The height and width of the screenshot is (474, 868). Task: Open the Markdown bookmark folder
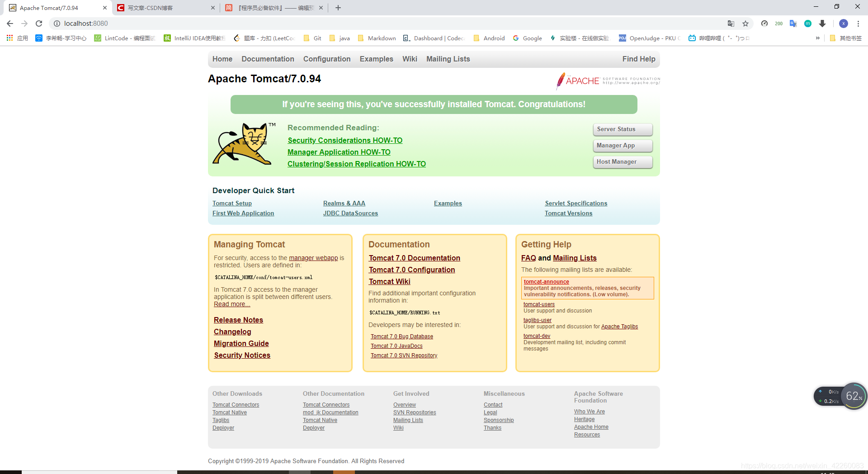click(377, 38)
